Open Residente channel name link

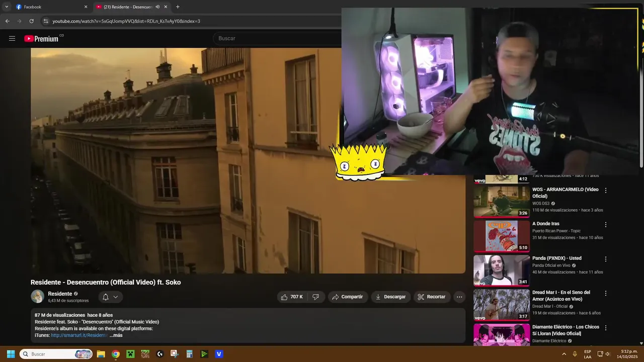[x=60, y=294]
